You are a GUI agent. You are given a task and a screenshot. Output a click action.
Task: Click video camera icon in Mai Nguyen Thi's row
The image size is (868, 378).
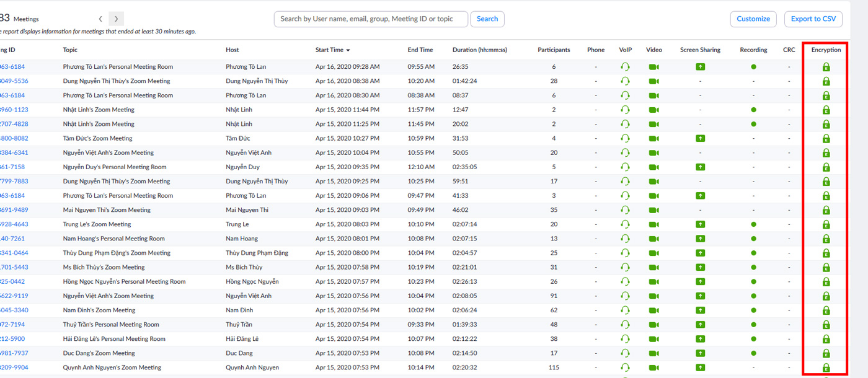(653, 210)
